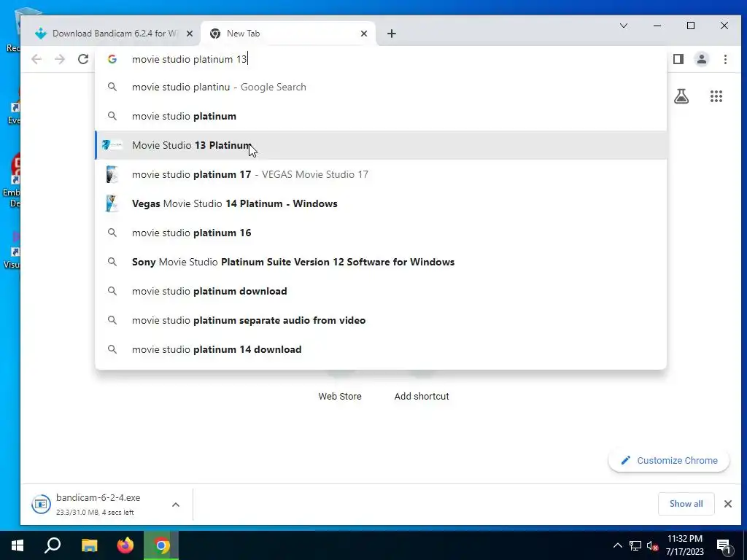Open bandicam-6-2-4.exe download item
This screenshot has width=747, height=560.
[98, 504]
